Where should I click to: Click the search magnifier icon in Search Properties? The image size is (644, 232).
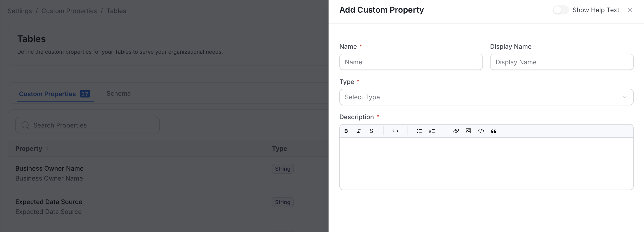[x=25, y=125]
